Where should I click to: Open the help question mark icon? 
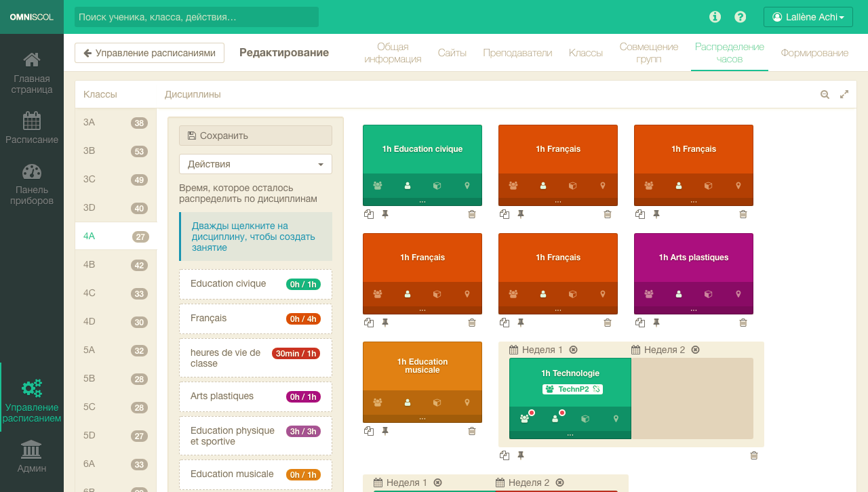741,17
